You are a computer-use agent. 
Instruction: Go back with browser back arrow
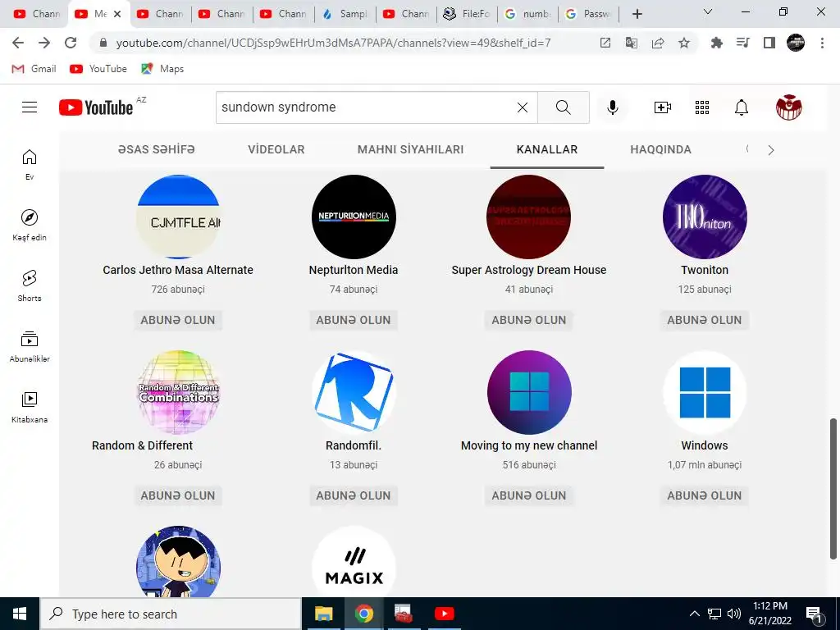(x=18, y=43)
